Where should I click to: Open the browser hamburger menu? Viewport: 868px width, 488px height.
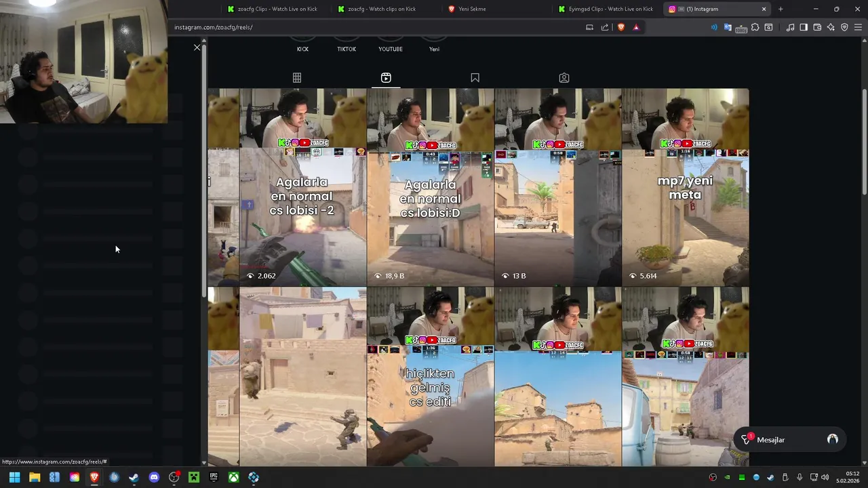pyautogui.click(x=859, y=27)
